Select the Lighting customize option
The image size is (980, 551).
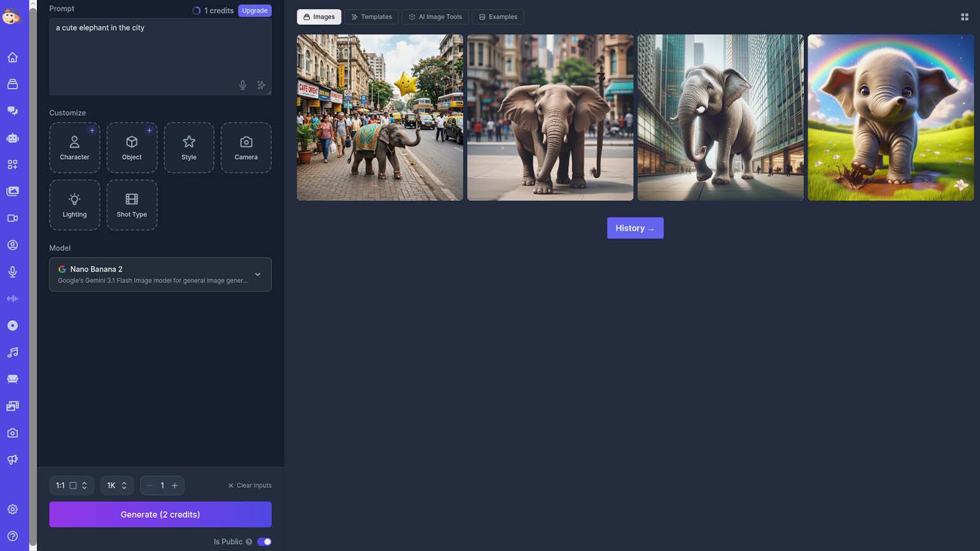tap(74, 205)
